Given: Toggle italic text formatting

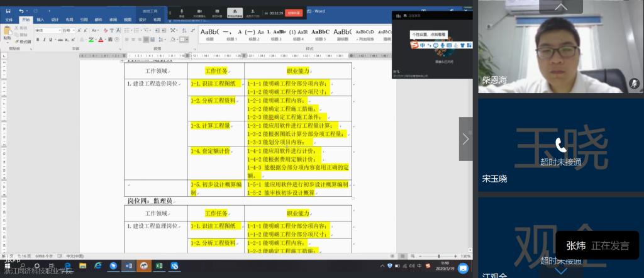Looking at the screenshot, I should point(43,40).
